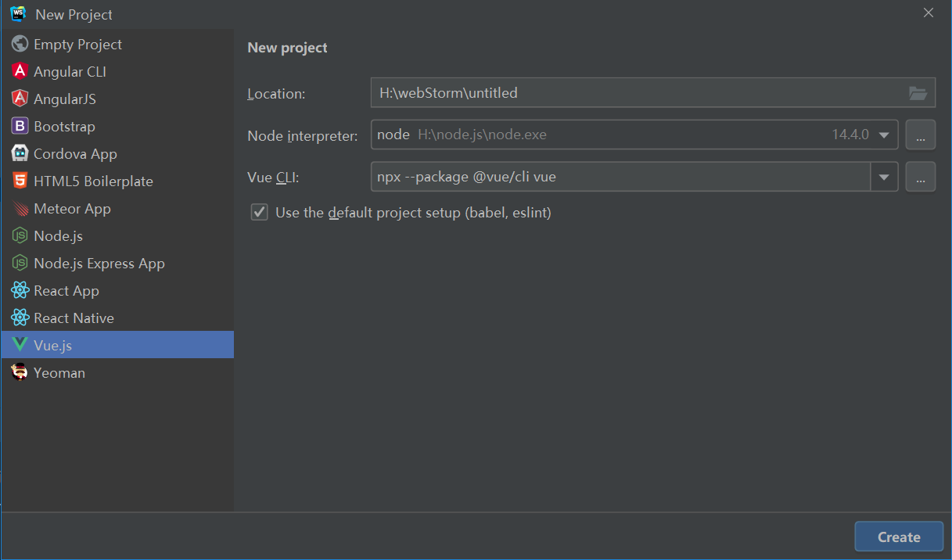The height and width of the screenshot is (560, 952).
Task: Click the Node.js Express App icon
Action: tap(20, 264)
